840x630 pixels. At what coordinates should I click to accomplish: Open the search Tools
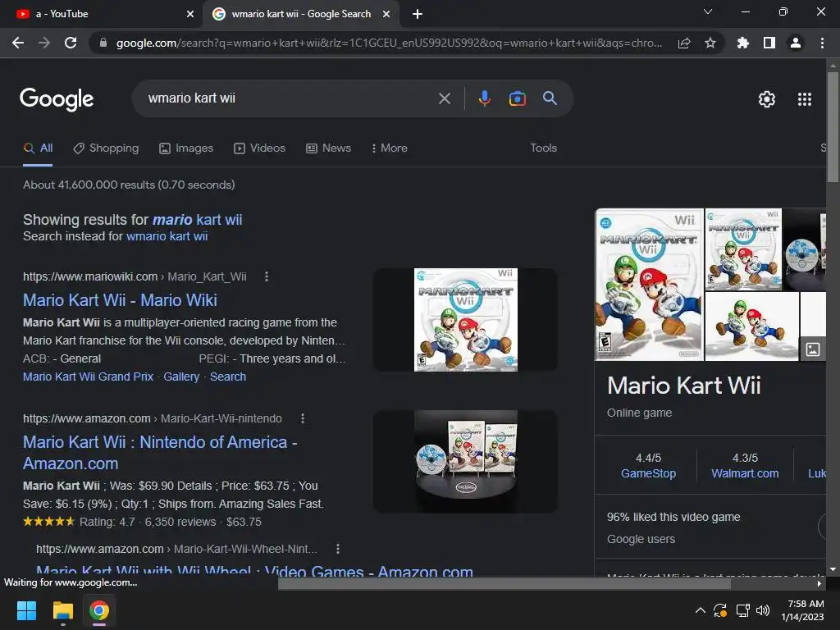pyautogui.click(x=543, y=148)
